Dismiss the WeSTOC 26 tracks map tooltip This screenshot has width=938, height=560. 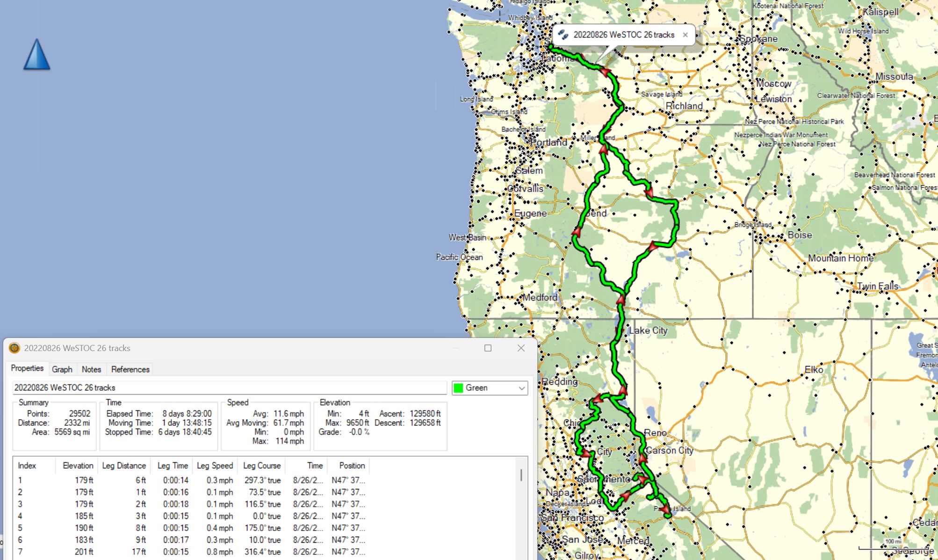(x=685, y=35)
